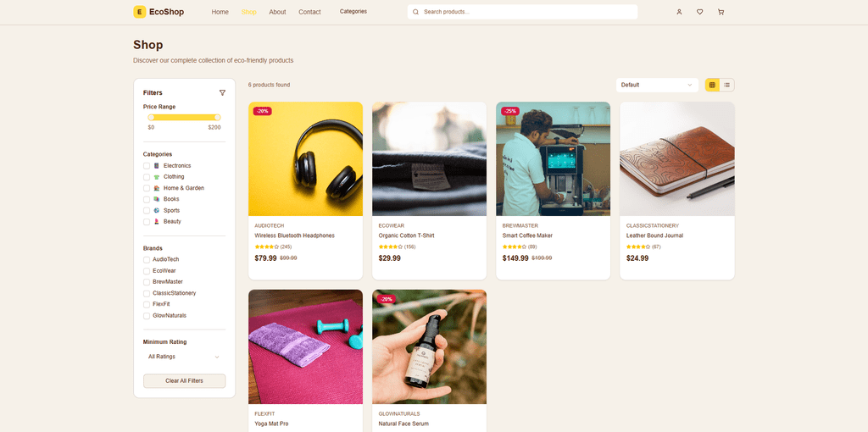
Task: Open Wireless Bluetooth Headphones product link
Action: [x=294, y=235]
